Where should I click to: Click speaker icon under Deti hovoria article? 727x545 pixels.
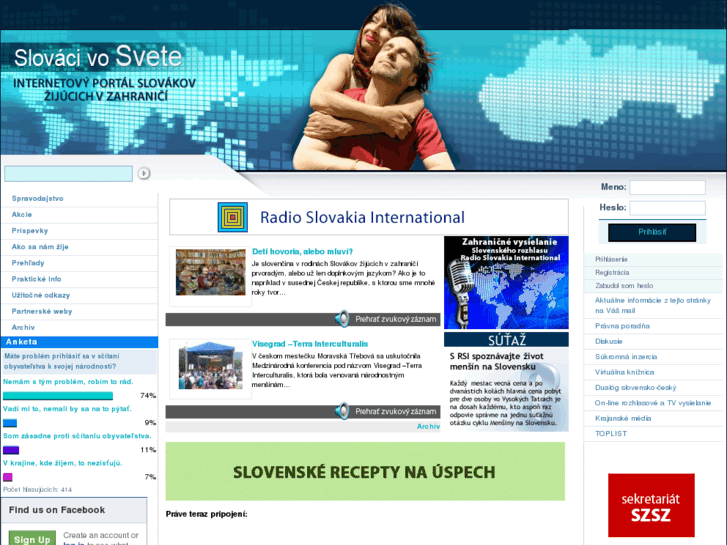coord(342,319)
